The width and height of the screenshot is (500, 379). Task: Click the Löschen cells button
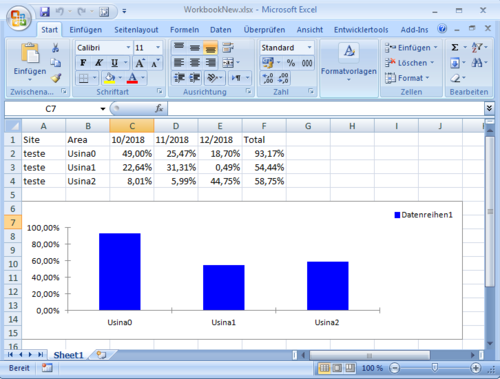tap(410, 63)
